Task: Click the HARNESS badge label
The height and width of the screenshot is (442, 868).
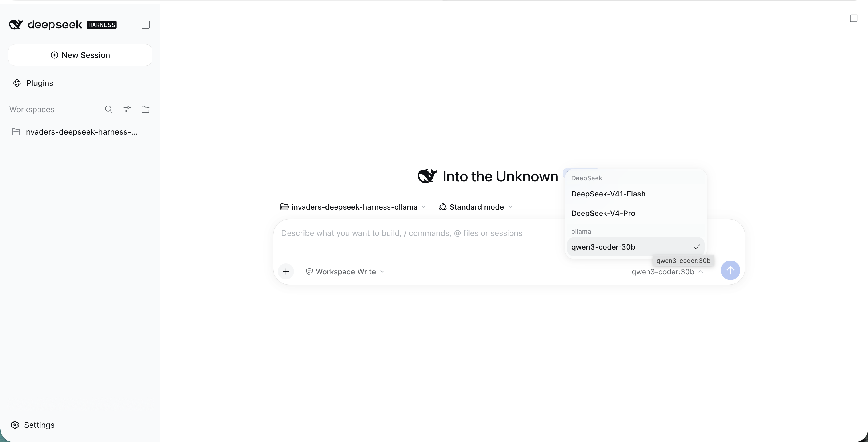Action: [101, 25]
